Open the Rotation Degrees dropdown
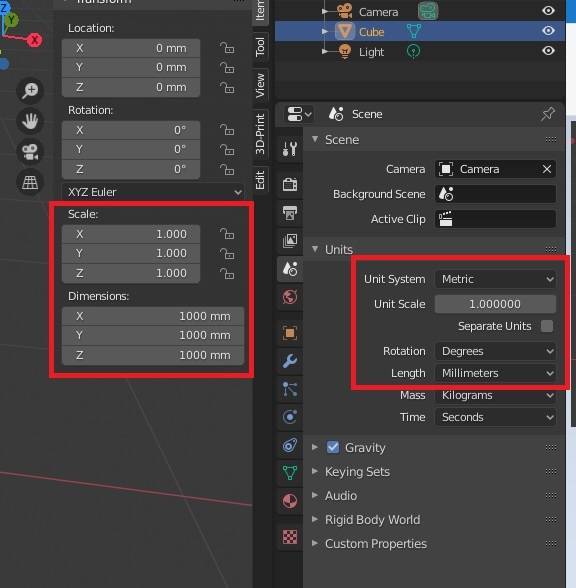 [495, 351]
